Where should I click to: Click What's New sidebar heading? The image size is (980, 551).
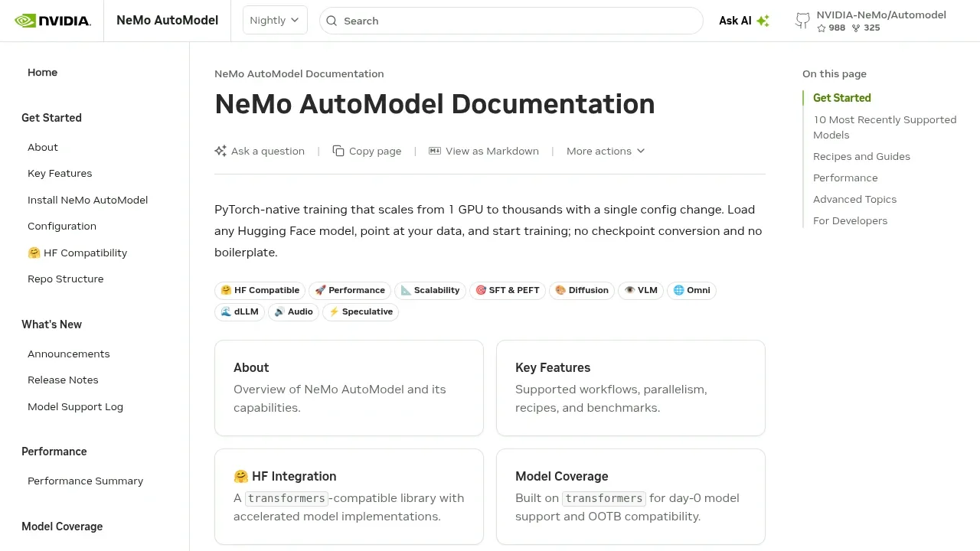pyautogui.click(x=51, y=324)
